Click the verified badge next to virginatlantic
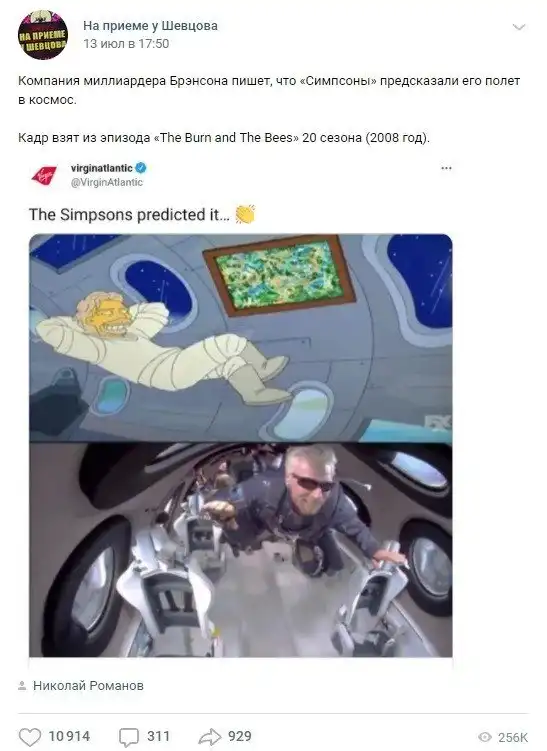Viewport: 547px width, 751px height. coord(141,168)
